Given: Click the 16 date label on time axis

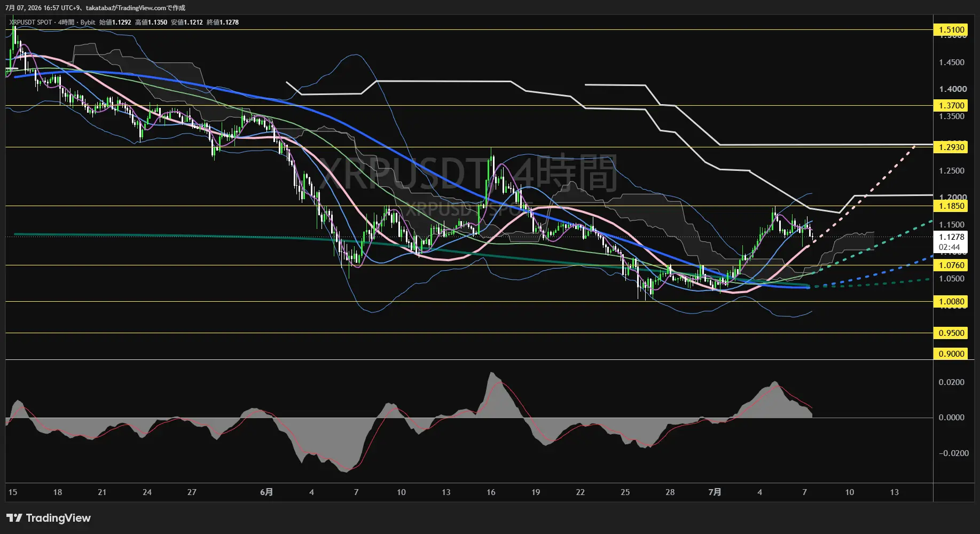Looking at the screenshot, I should (x=491, y=492).
